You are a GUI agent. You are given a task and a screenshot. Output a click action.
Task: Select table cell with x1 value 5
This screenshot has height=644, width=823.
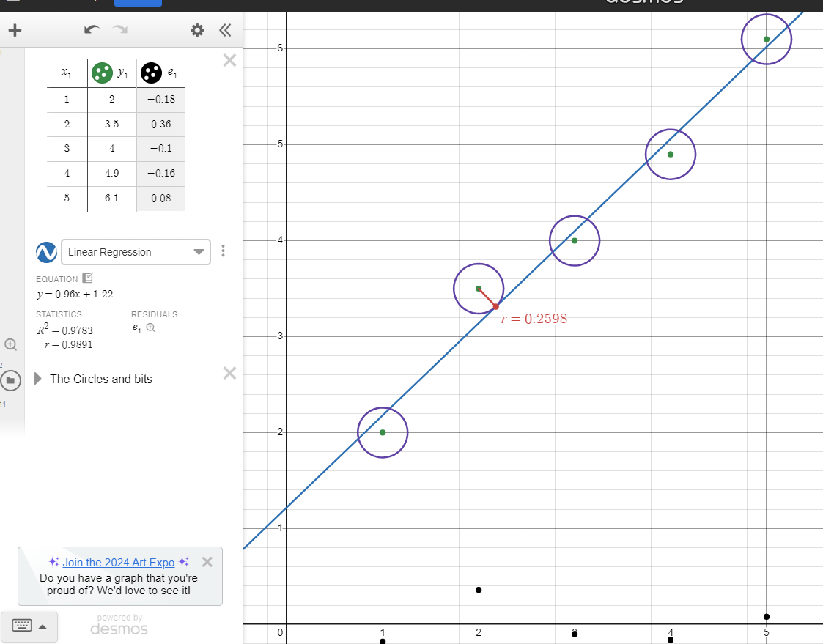click(x=67, y=199)
